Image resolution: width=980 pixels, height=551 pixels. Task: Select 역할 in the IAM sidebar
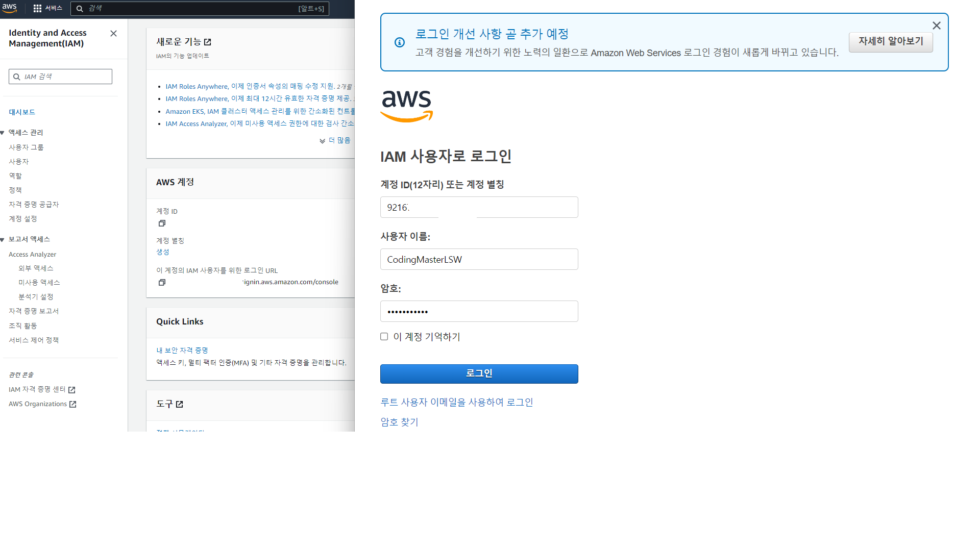15,176
